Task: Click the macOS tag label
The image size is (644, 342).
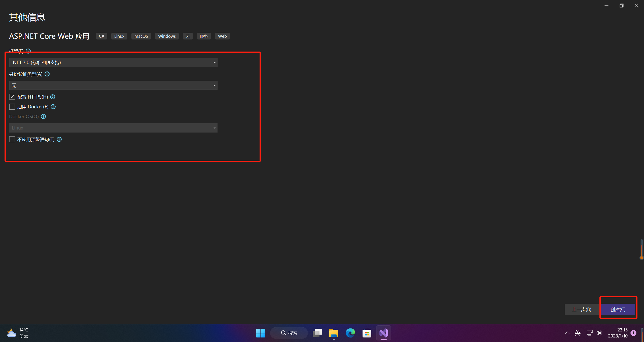Action: [141, 36]
